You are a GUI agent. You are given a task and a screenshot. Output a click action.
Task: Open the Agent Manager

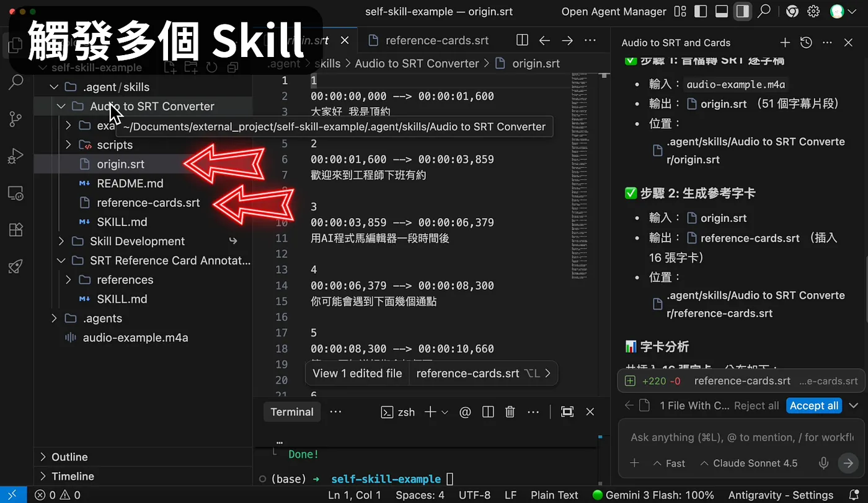(x=614, y=11)
